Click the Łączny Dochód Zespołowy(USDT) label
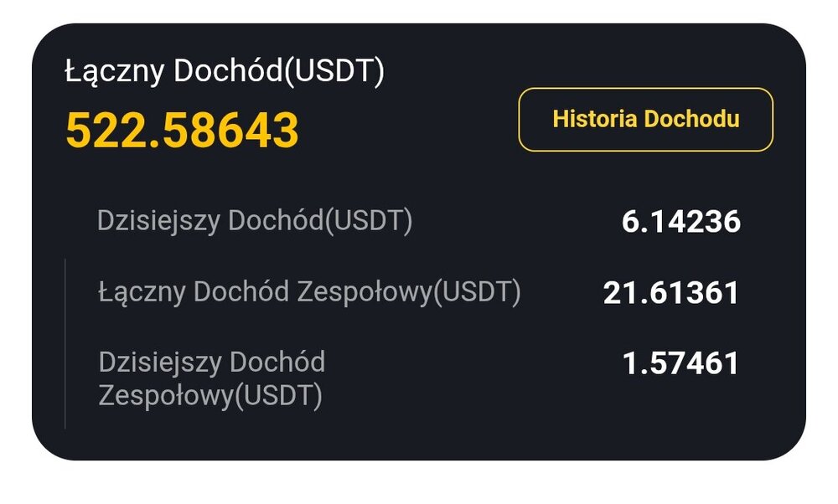 (309, 292)
